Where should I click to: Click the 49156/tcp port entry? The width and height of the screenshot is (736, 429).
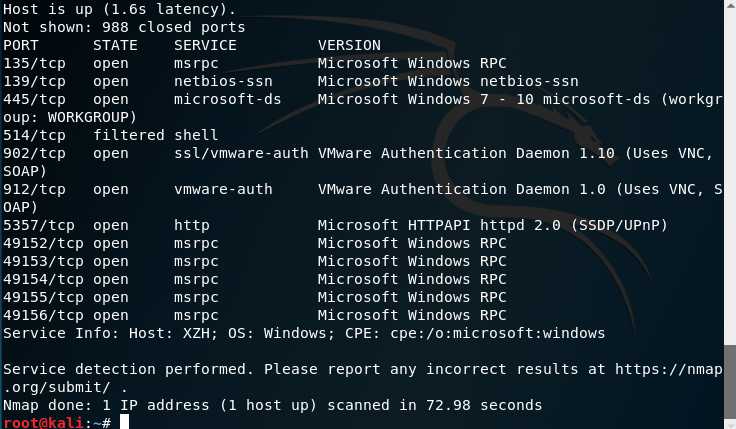coord(43,315)
